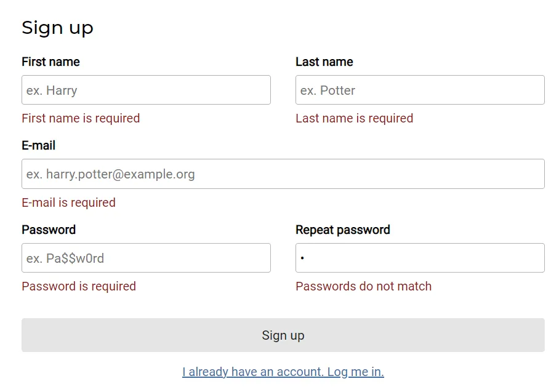This screenshot has height=392, width=559.
Task: Click the 'Passwords do not match' warning
Action: (x=363, y=286)
